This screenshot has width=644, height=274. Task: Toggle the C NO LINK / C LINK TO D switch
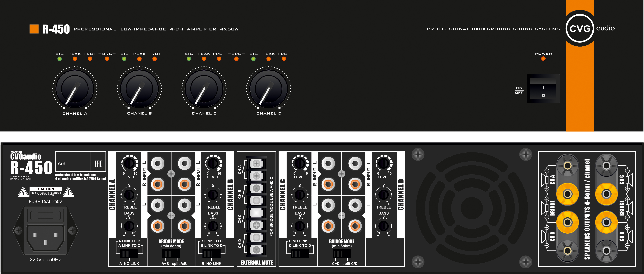click(300, 254)
